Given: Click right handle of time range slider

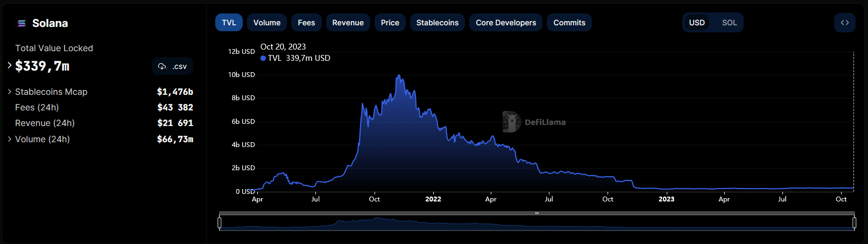Looking at the screenshot, I should coord(854,222).
